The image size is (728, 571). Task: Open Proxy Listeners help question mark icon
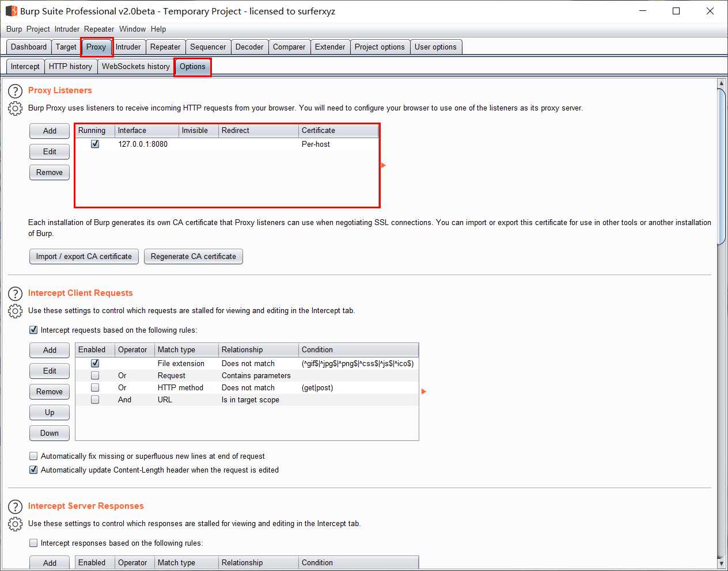pos(15,91)
